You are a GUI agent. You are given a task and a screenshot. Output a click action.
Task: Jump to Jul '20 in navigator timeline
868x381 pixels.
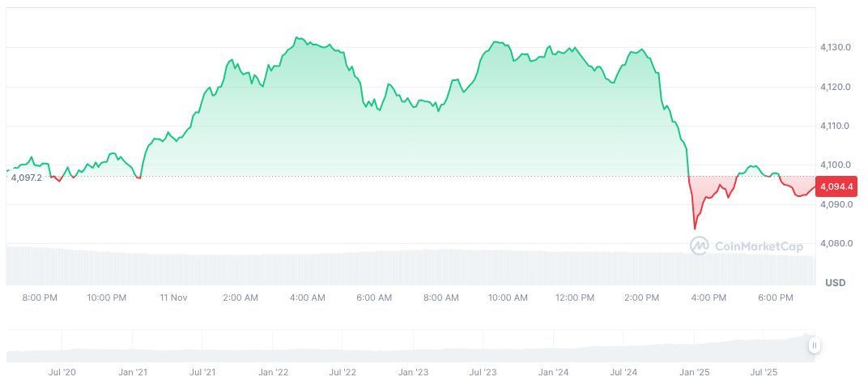click(62, 372)
